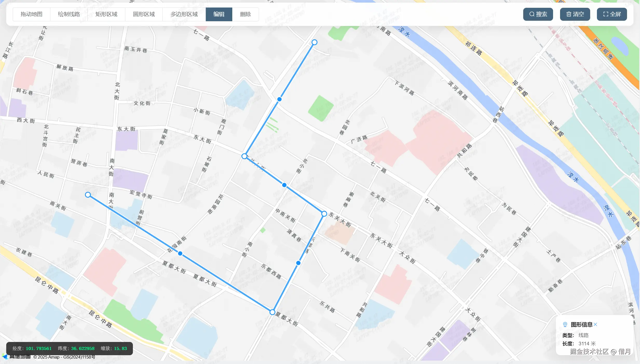Click the 搜索 search button
This screenshot has height=364, width=640.
coord(538,14)
